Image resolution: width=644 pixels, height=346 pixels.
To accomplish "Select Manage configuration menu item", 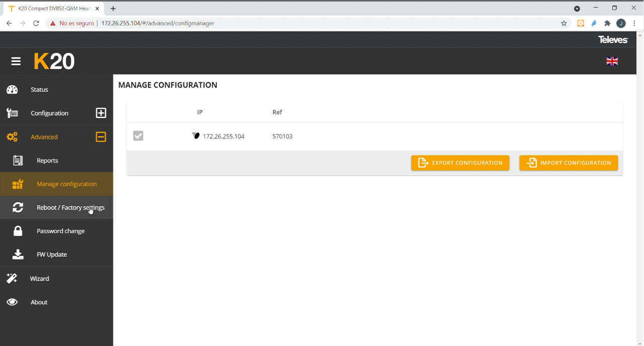I will 66,184.
